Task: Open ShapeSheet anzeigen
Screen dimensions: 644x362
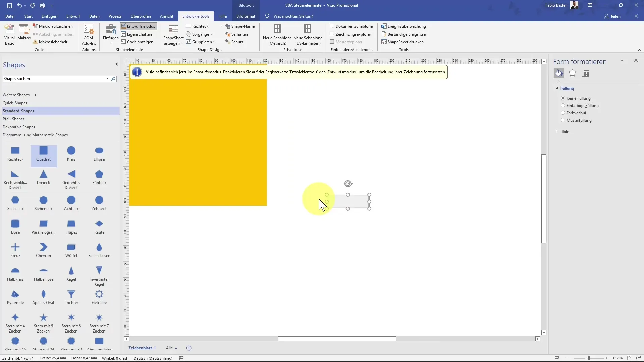Action: 173,35
